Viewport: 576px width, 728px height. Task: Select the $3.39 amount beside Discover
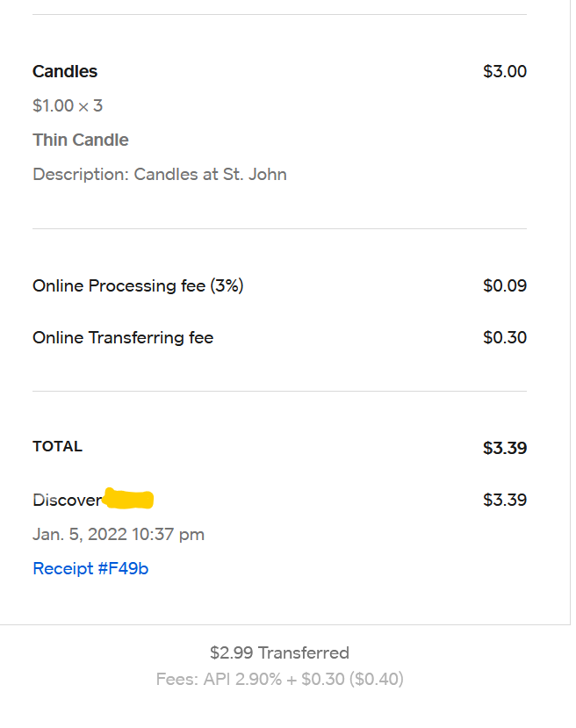[505, 500]
